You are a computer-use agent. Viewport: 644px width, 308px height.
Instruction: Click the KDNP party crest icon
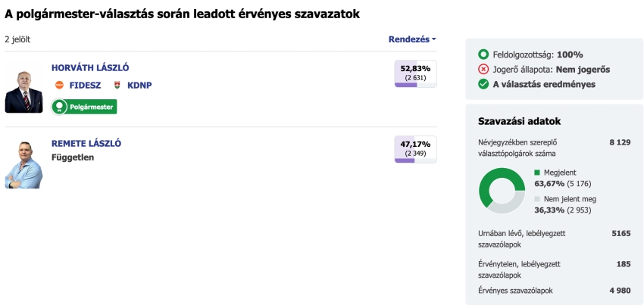(x=117, y=85)
